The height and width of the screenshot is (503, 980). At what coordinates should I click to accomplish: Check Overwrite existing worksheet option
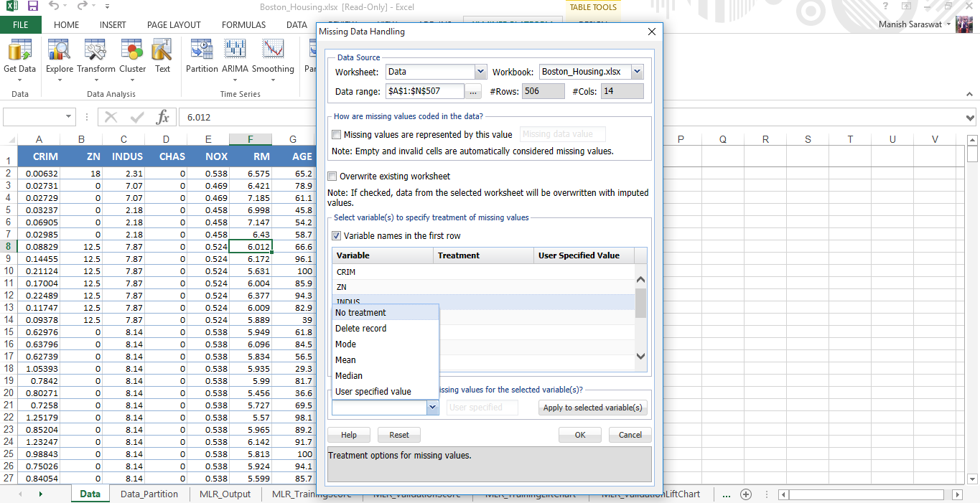[332, 177]
